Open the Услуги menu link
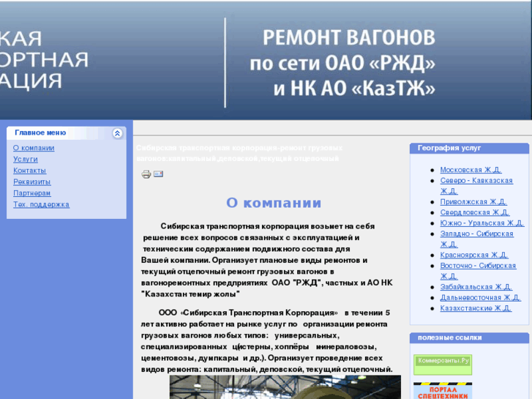Screen dimensions: 532x399 pos(26,160)
